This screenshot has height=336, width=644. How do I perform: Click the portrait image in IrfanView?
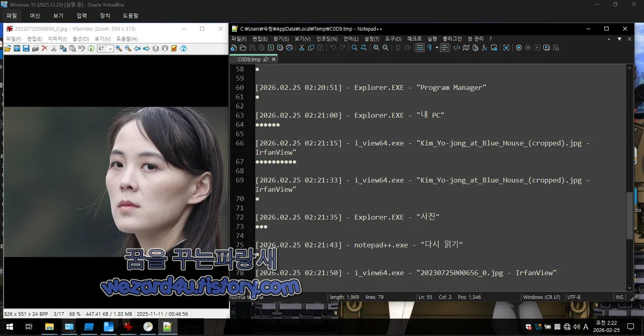pyautogui.click(x=116, y=182)
